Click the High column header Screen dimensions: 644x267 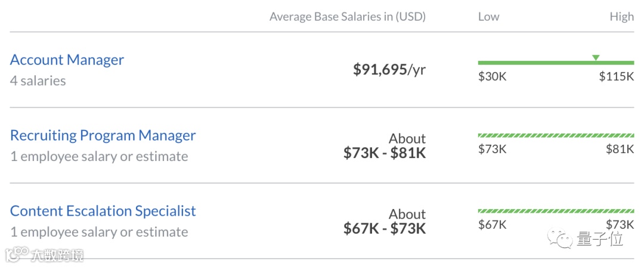pos(621,17)
